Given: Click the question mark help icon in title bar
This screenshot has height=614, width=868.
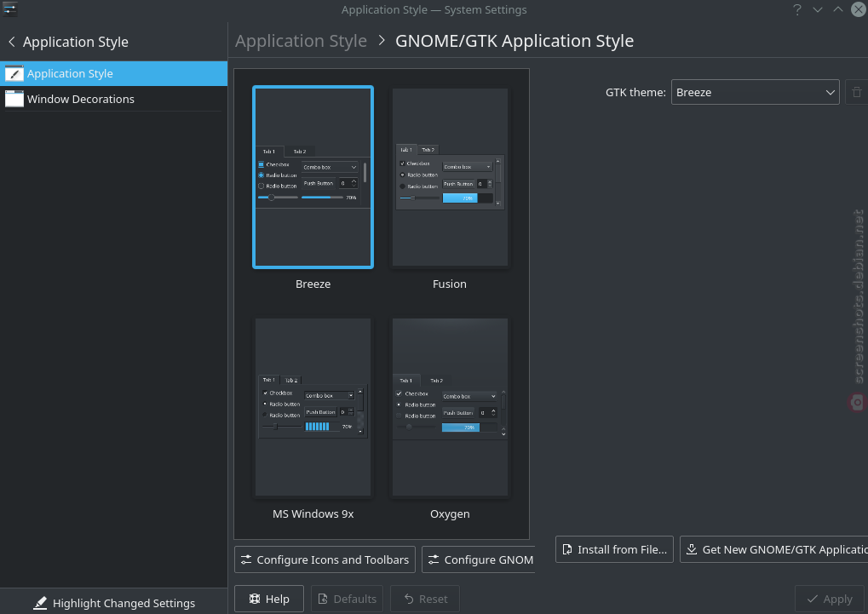Looking at the screenshot, I should coord(796,9).
